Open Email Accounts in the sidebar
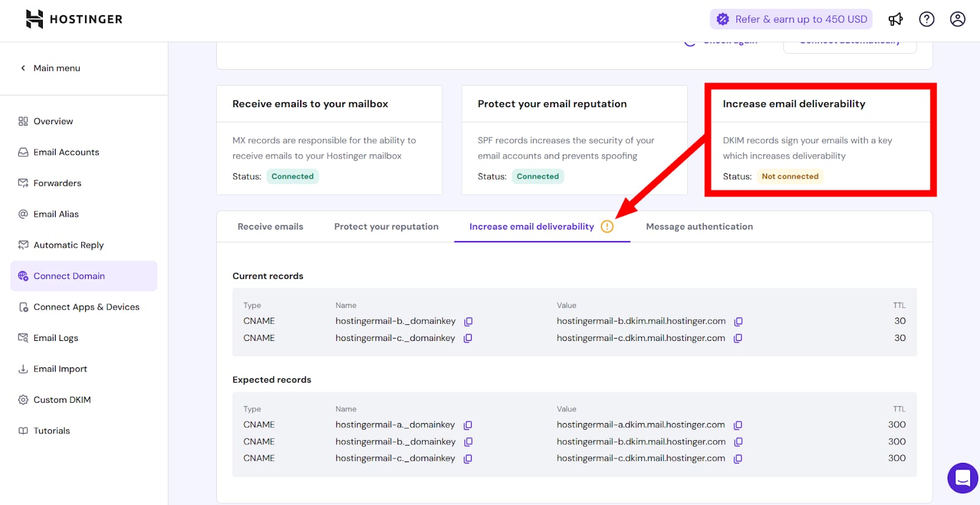The image size is (980, 505). tap(66, 152)
